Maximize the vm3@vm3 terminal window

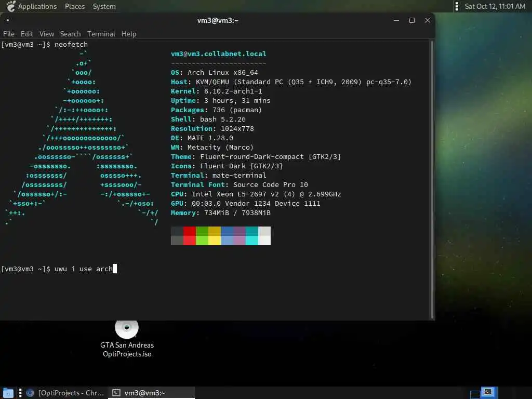412,20
